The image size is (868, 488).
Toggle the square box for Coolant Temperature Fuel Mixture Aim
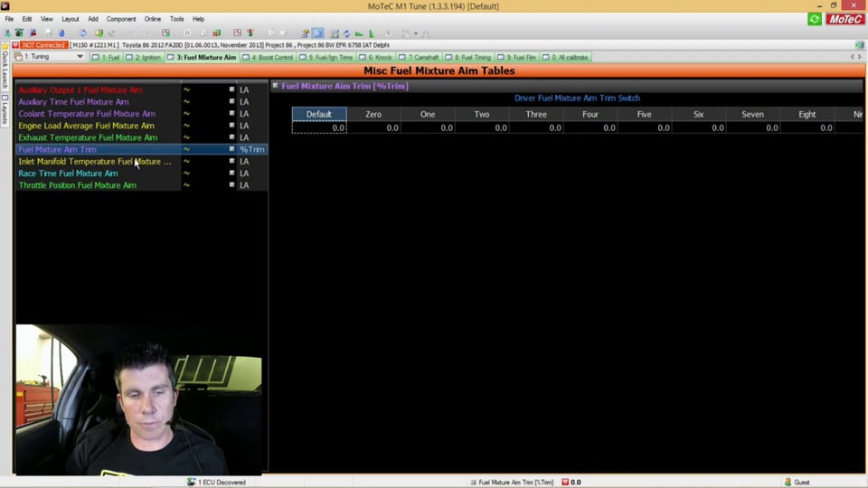[x=232, y=113]
